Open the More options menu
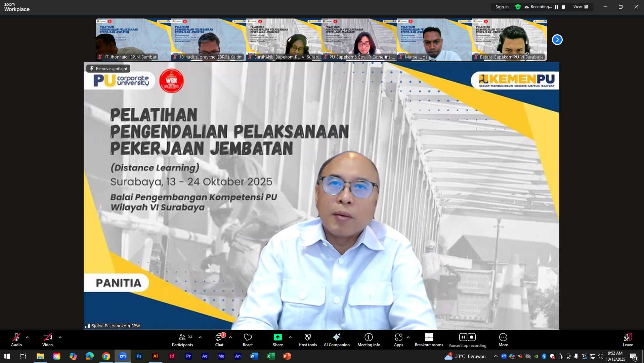The image size is (644, 363). (503, 340)
